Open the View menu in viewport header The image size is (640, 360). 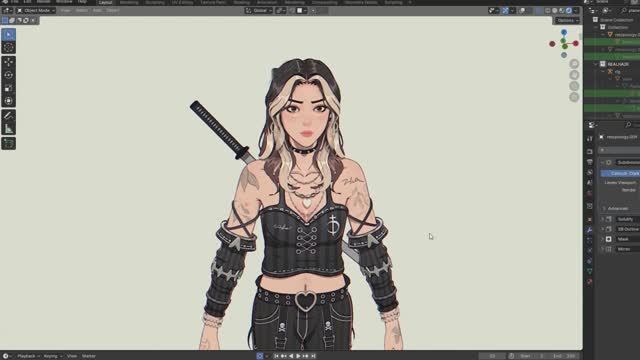(x=65, y=11)
